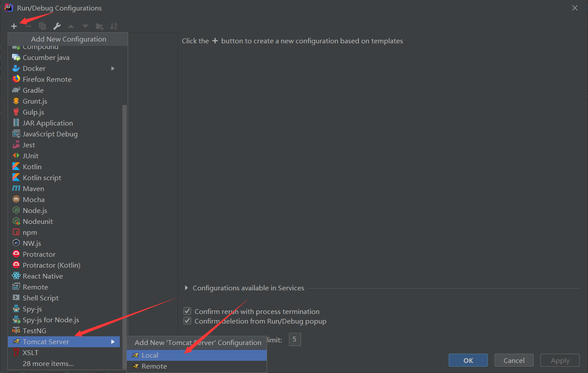Show 28 more items in list
This screenshot has width=588, height=373.
pyautogui.click(x=48, y=363)
